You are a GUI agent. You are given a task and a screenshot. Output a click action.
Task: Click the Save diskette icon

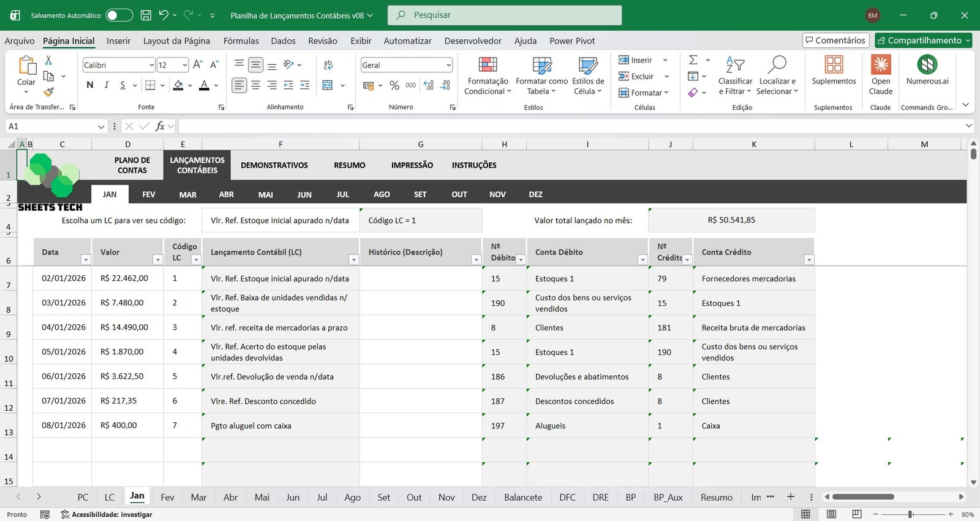(146, 15)
